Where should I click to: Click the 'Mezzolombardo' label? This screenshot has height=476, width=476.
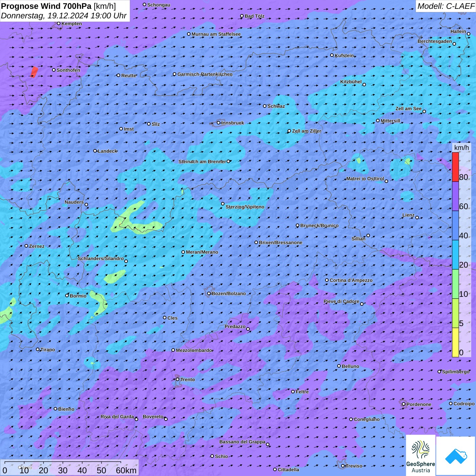coord(194,350)
